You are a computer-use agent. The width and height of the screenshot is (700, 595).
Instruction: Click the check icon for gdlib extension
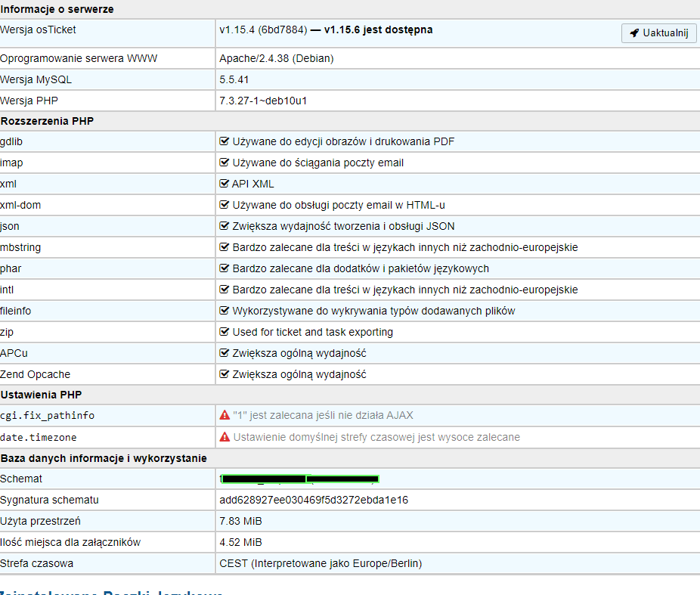[225, 141]
